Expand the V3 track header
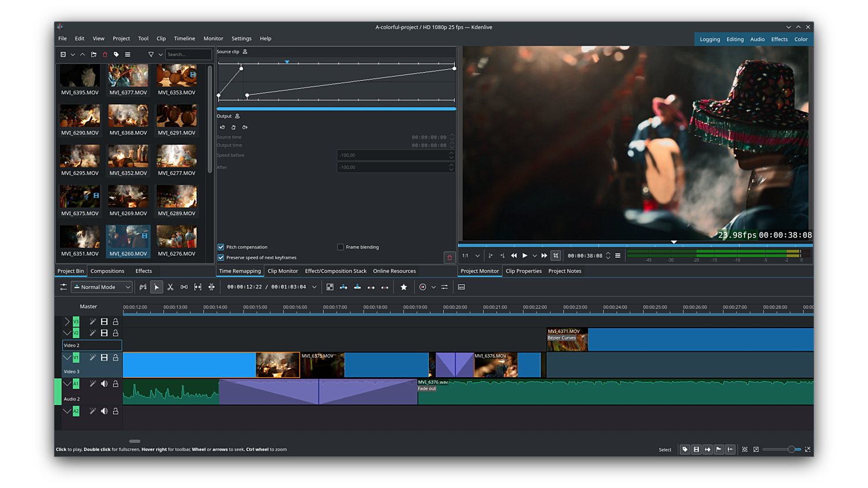Image resolution: width=868 pixels, height=488 pixels. (67, 321)
